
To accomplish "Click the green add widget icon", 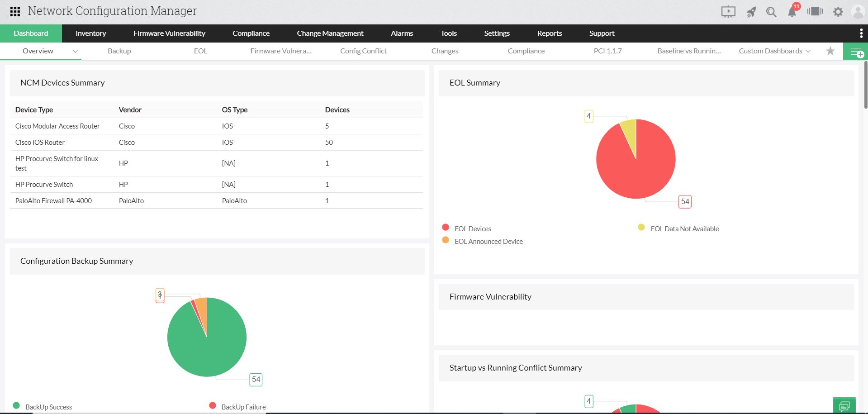I will pos(856,52).
